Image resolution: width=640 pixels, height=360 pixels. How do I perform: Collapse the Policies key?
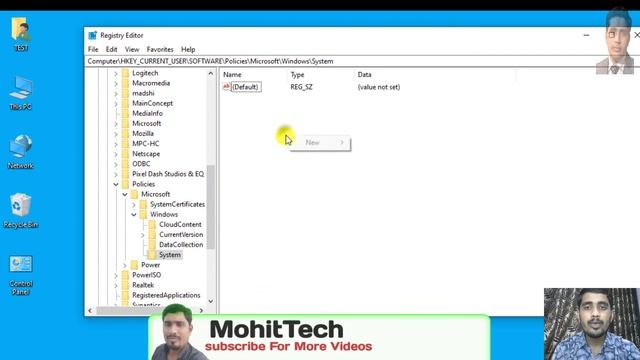(x=116, y=184)
